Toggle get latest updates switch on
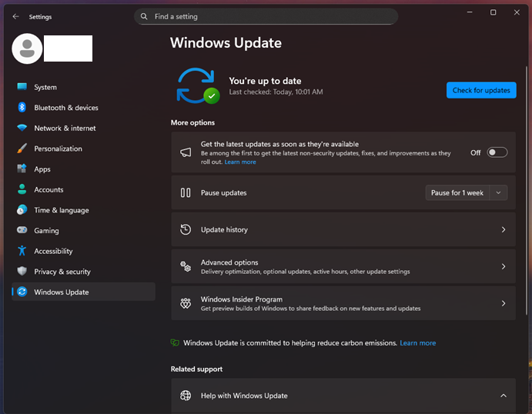 click(x=497, y=152)
